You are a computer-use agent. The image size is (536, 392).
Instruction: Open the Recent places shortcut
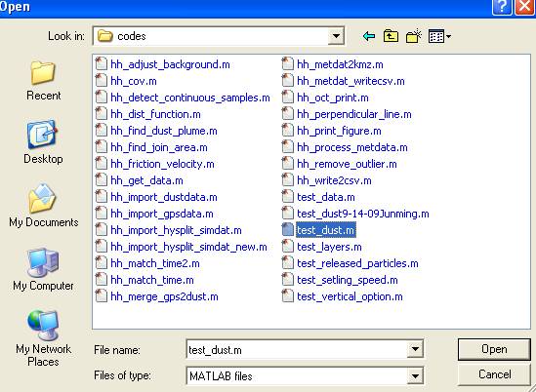click(43, 81)
